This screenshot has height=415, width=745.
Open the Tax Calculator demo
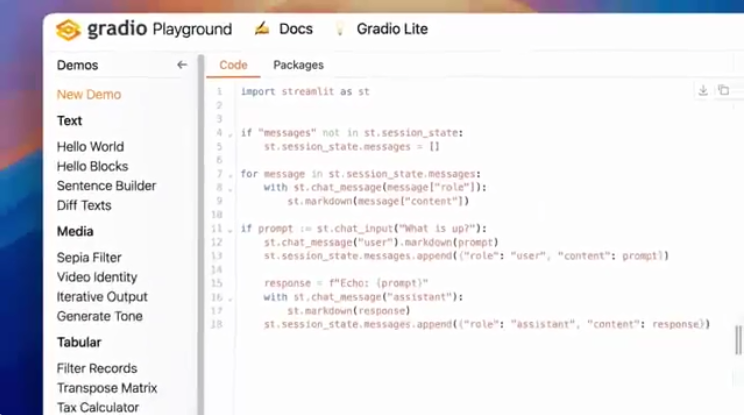98,407
